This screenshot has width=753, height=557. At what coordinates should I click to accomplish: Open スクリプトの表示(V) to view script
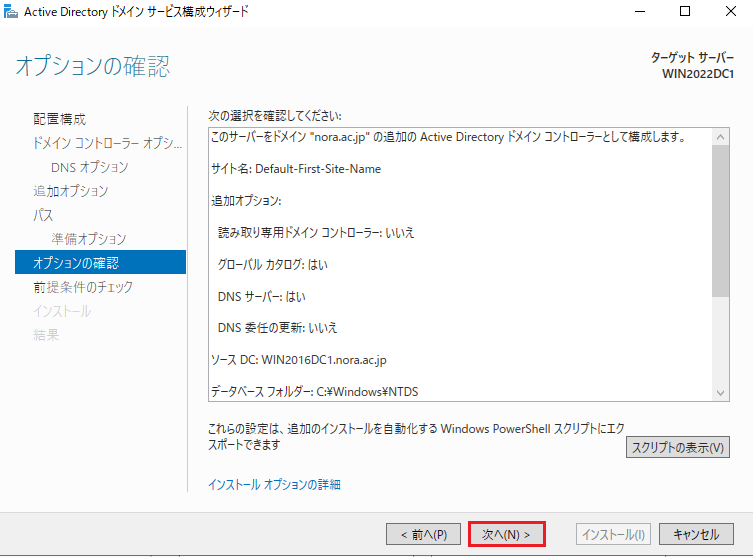pos(678,447)
